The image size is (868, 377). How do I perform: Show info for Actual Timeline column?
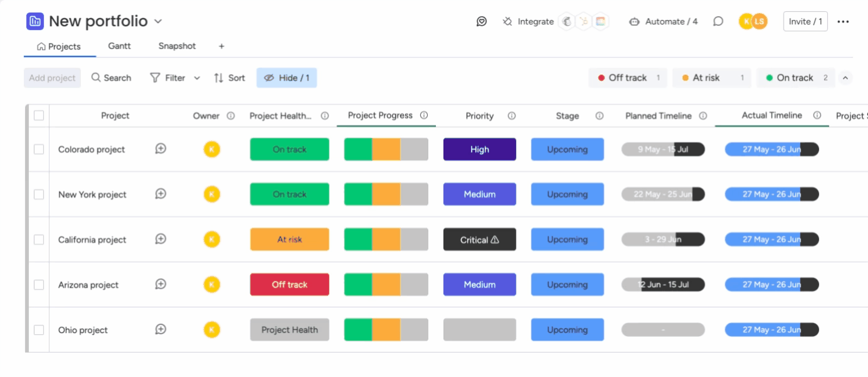[817, 115]
